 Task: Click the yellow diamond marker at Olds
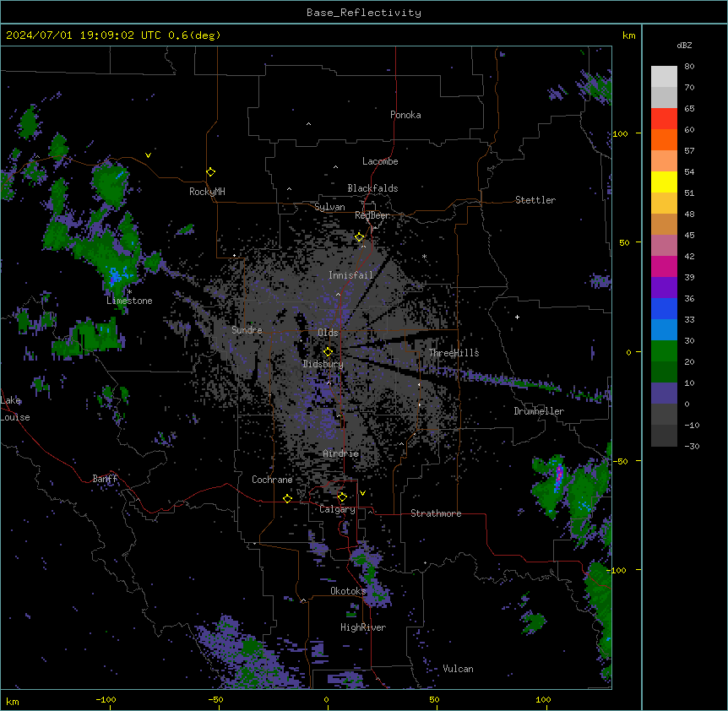[328, 352]
